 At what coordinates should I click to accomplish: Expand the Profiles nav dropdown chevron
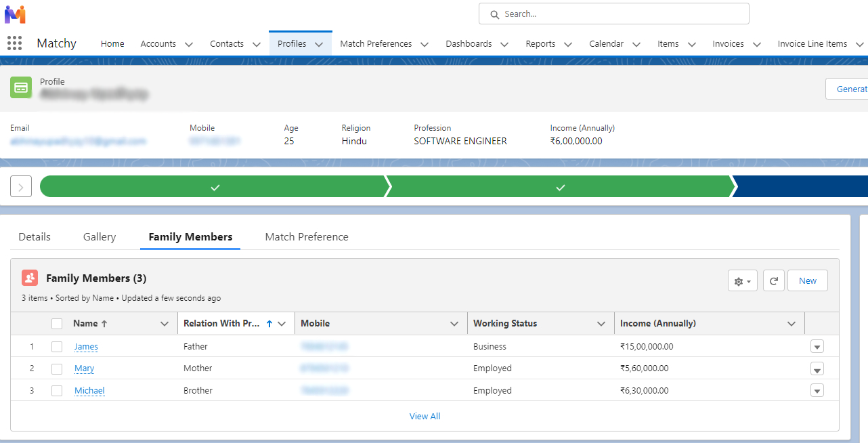[319, 44]
